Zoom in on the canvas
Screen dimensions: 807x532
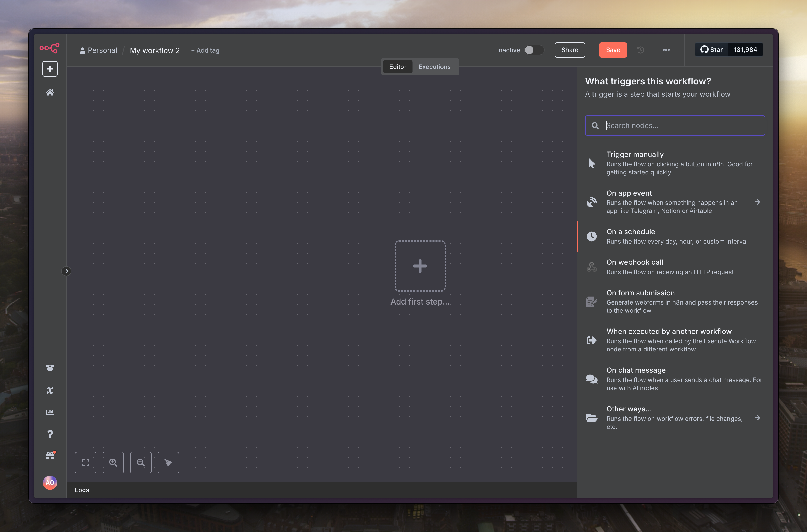[x=113, y=462]
